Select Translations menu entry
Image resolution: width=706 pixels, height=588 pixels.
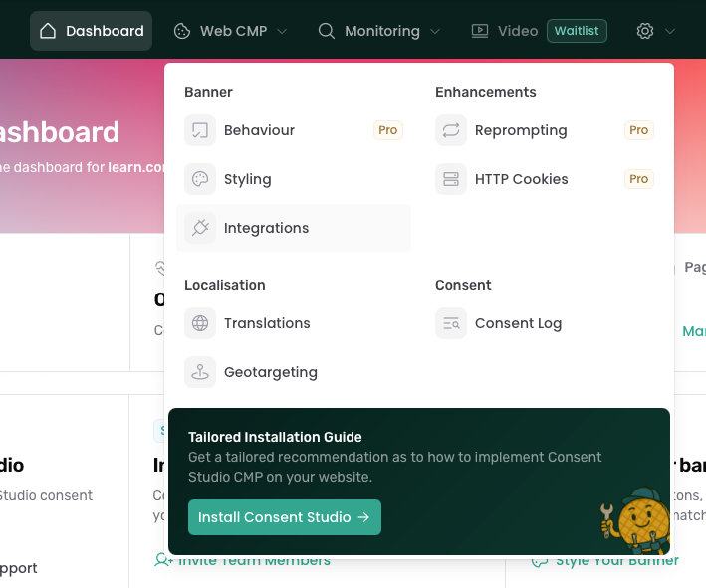click(x=294, y=323)
